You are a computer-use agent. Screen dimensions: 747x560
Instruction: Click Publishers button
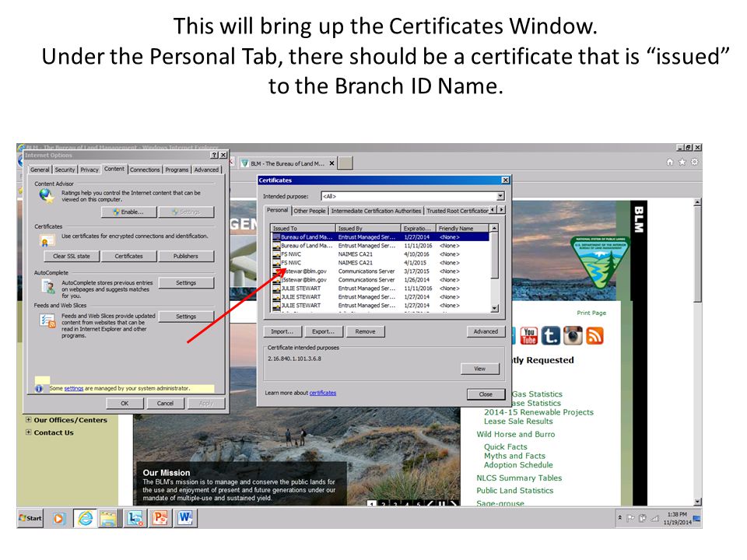pyautogui.click(x=186, y=256)
